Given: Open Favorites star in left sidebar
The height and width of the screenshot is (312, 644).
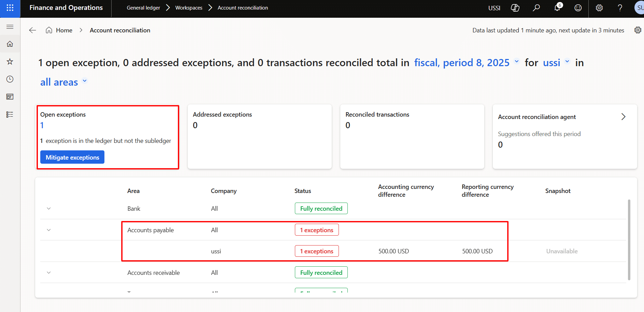Looking at the screenshot, I should pyautogui.click(x=10, y=62).
